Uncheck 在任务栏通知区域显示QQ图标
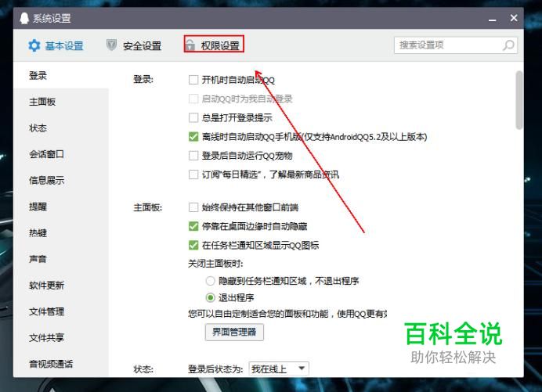 coord(193,245)
